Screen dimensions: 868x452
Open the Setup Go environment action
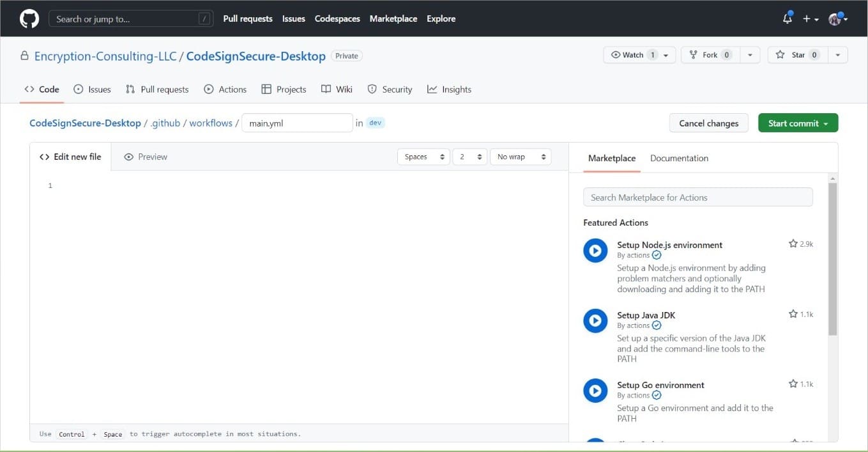click(x=660, y=385)
